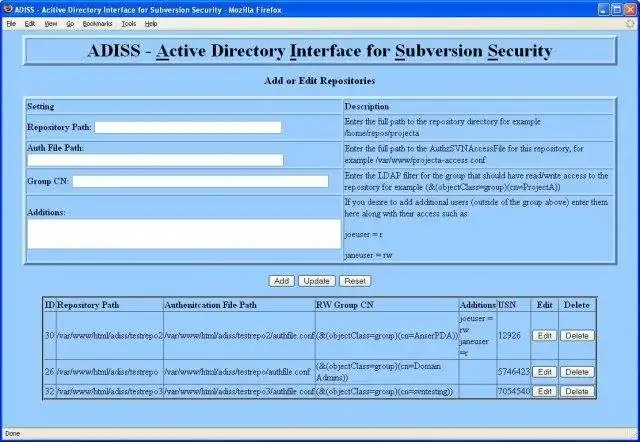Click USN value 5746423
Image resolution: width=640 pixels, height=442 pixels.
pyautogui.click(x=513, y=372)
